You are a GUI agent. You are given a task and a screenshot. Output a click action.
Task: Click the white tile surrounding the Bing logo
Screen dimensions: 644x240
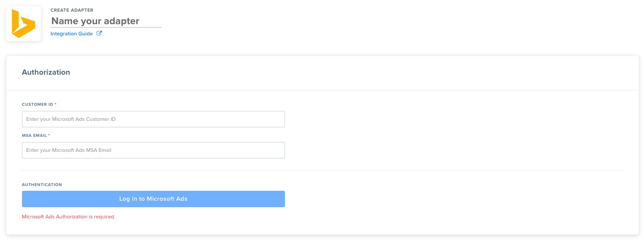tap(23, 24)
